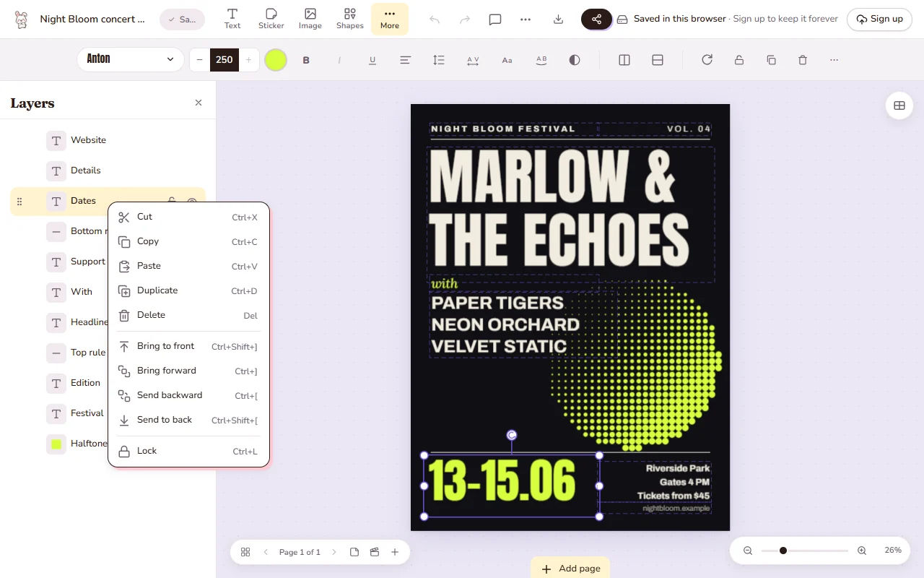Click the rotate icon in format bar
Image resolution: width=924 pixels, height=578 pixels.
[x=707, y=60]
